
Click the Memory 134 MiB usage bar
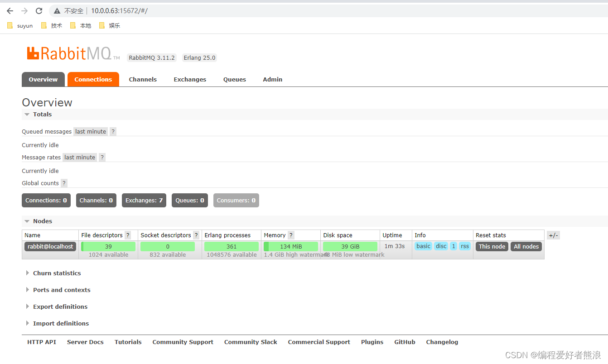coord(291,247)
